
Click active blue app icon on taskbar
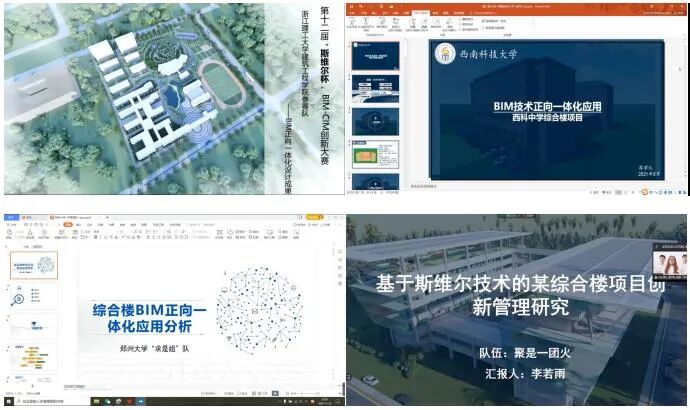tap(141, 402)
